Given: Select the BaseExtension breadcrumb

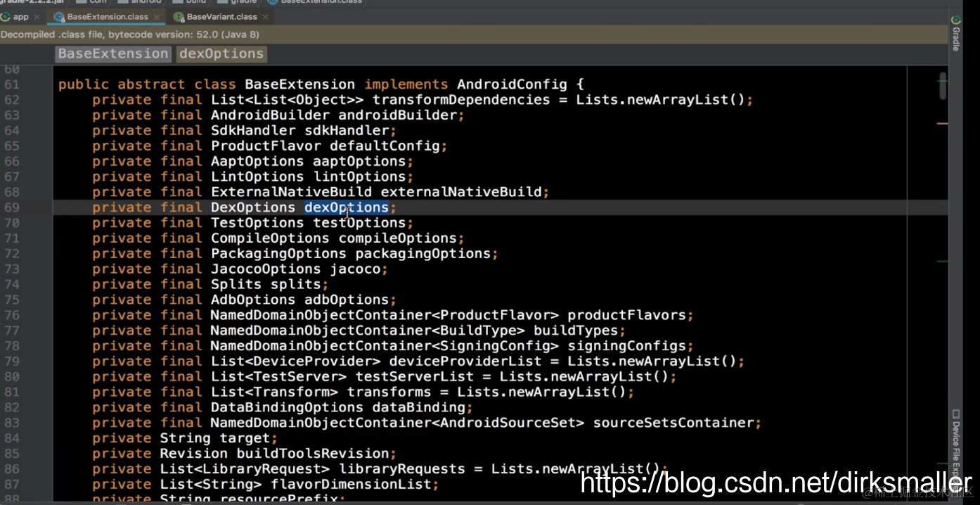Looking at the screenshot, I should [x=113, y=53].
